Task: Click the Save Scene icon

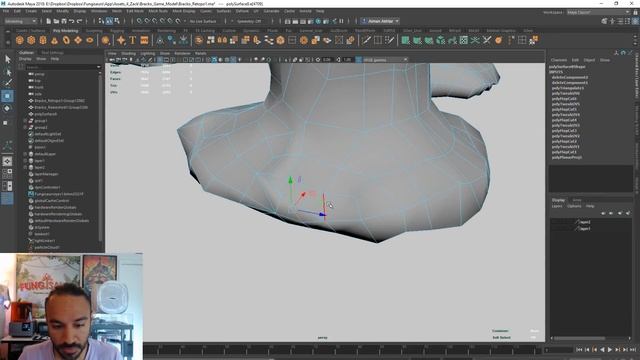Action: point(64,21)
